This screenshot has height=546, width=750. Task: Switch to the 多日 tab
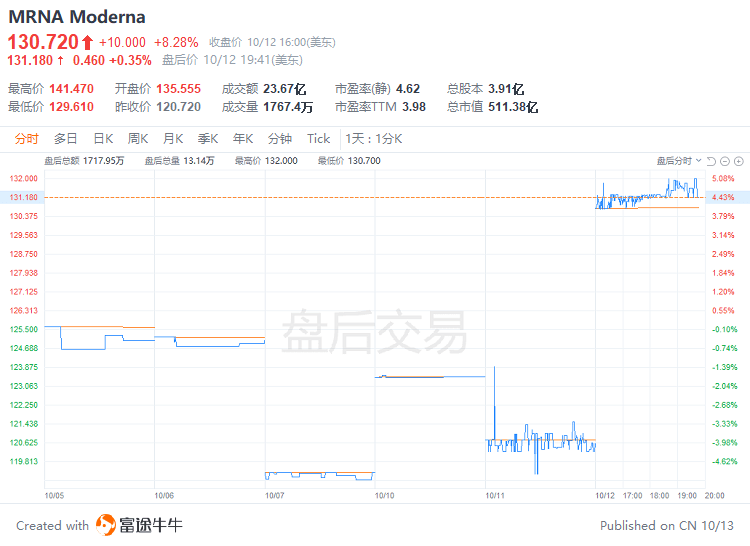coord(66,139)
